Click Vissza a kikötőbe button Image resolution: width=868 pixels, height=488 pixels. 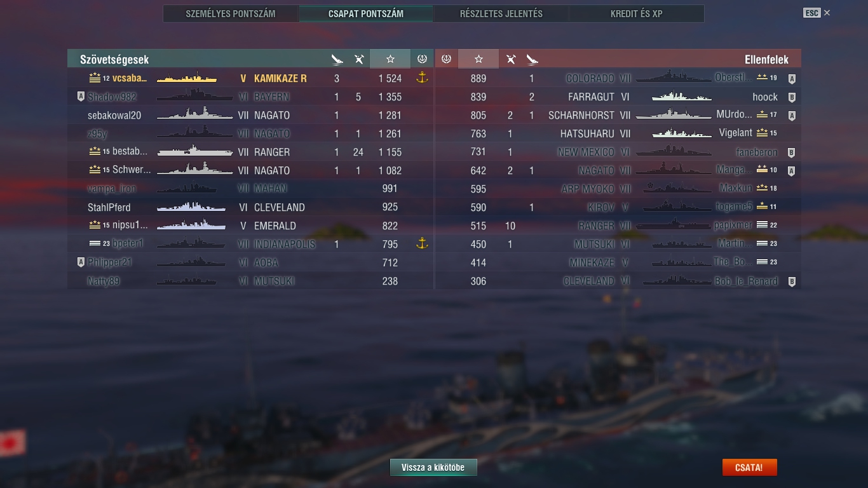(x=433, y=467)
